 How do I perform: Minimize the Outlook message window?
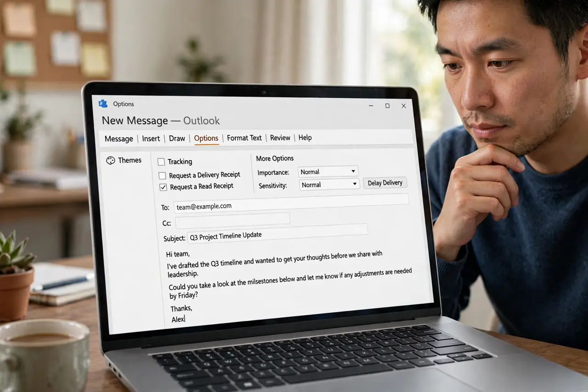click(371, 106)
